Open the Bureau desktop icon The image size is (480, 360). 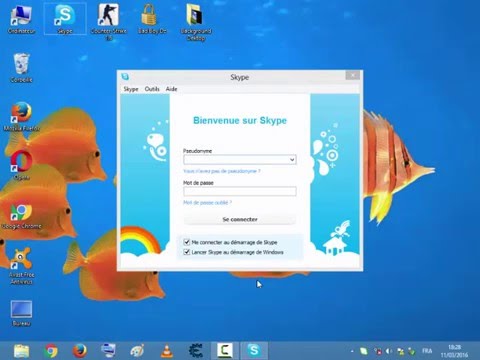click(x=21, y=313)
